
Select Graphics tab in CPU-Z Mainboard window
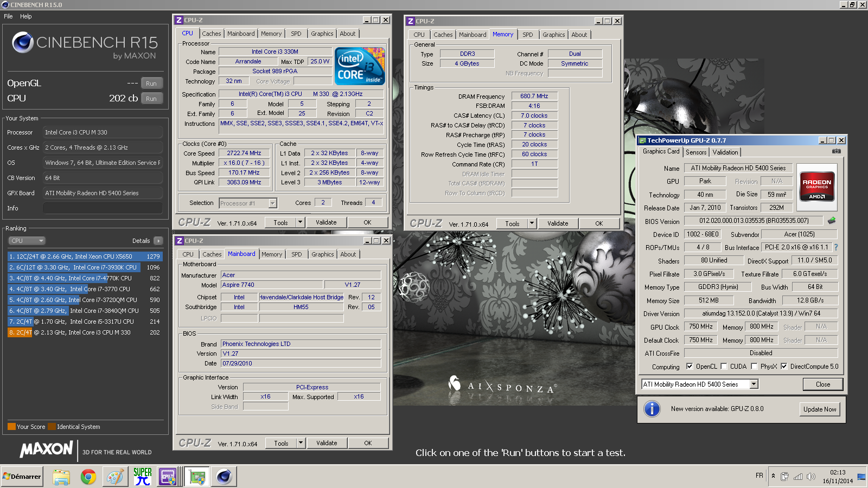pos(323,254)
